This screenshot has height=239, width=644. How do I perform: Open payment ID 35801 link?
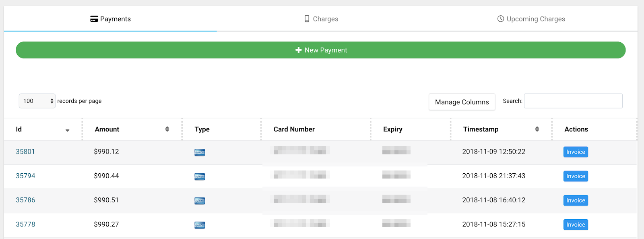[25, 152]
